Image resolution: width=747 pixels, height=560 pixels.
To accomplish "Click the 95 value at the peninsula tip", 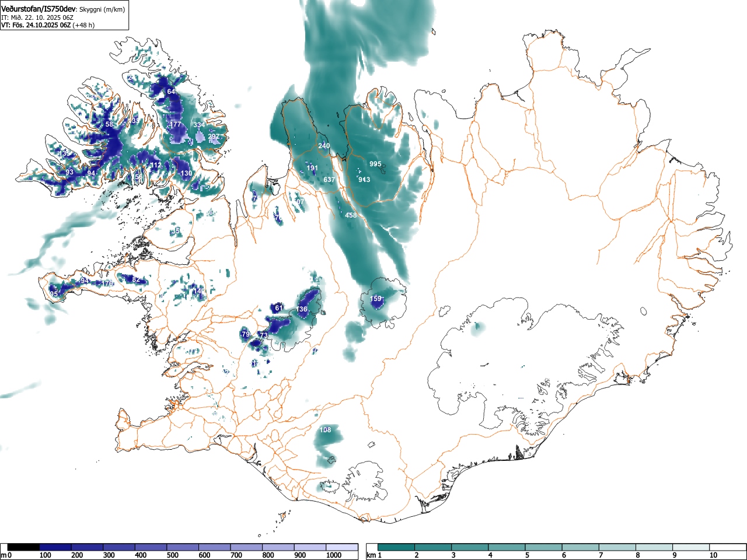I will point(54,294).
